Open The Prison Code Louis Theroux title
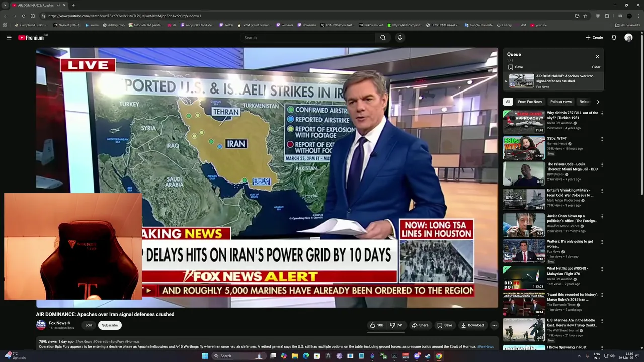This screenshot has width=644, height=362. [573, 167]
